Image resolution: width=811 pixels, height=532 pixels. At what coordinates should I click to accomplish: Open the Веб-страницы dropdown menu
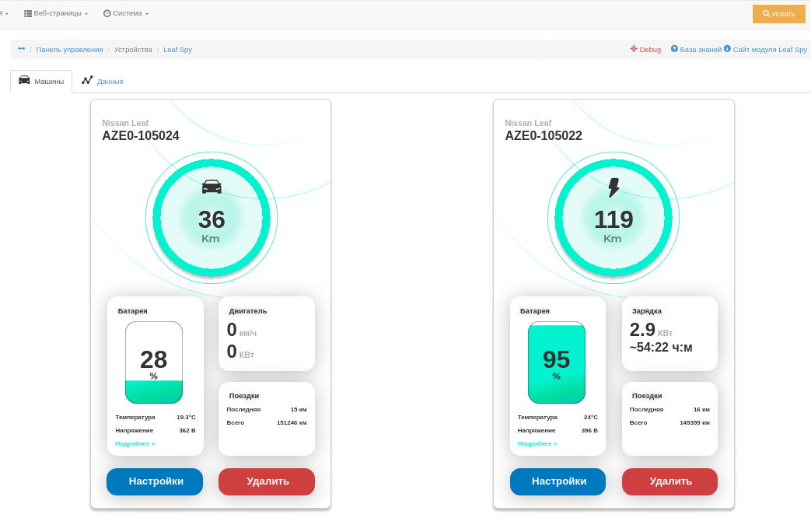pyautogui.click(x=56, y=13)
